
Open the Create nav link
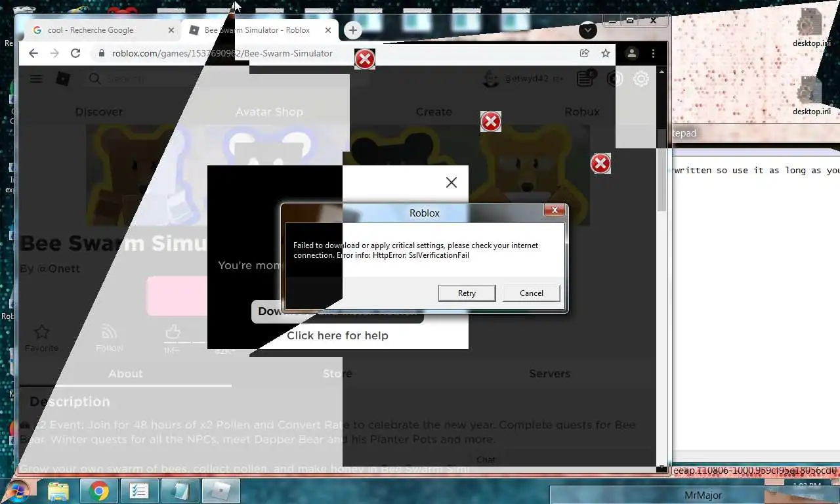(434, 112)
